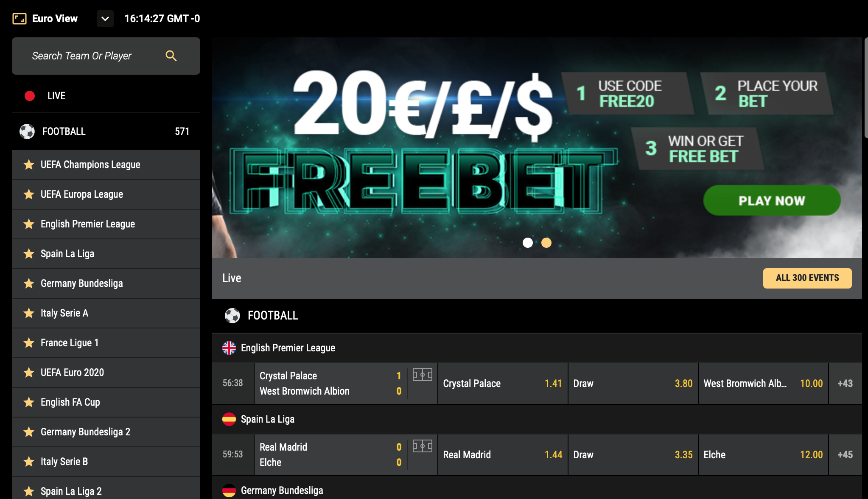This screenshot has height=499, width=868.
Task: Select the first banner carousel dot
Action: point(528,243)
